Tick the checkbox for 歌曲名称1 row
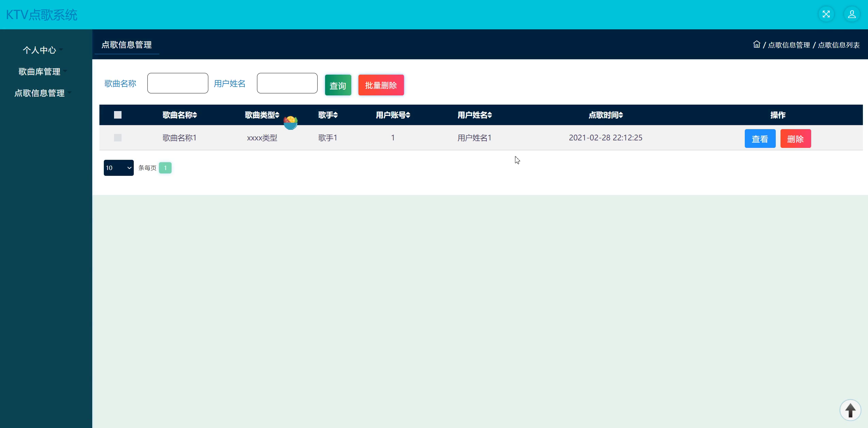Viewport: 868px width, 428px height. click(x=118, y=138)
